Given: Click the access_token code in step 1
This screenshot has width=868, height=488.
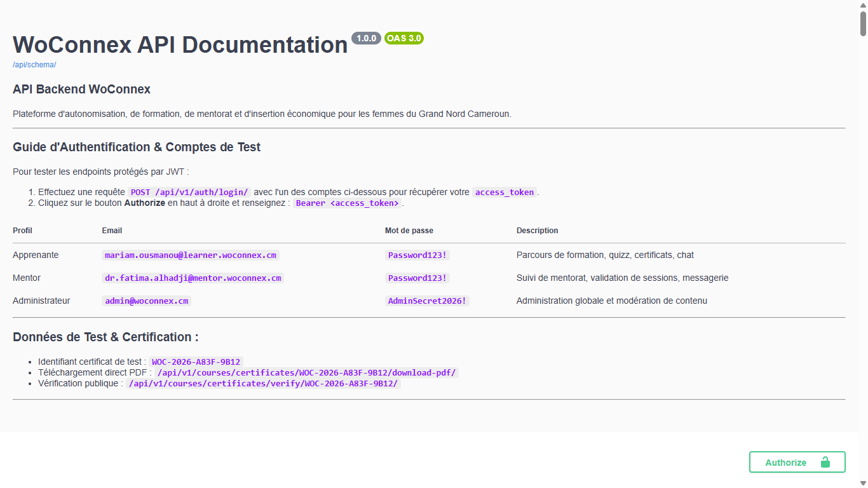Looking at the screenshot, I should [x=505, y=192].
